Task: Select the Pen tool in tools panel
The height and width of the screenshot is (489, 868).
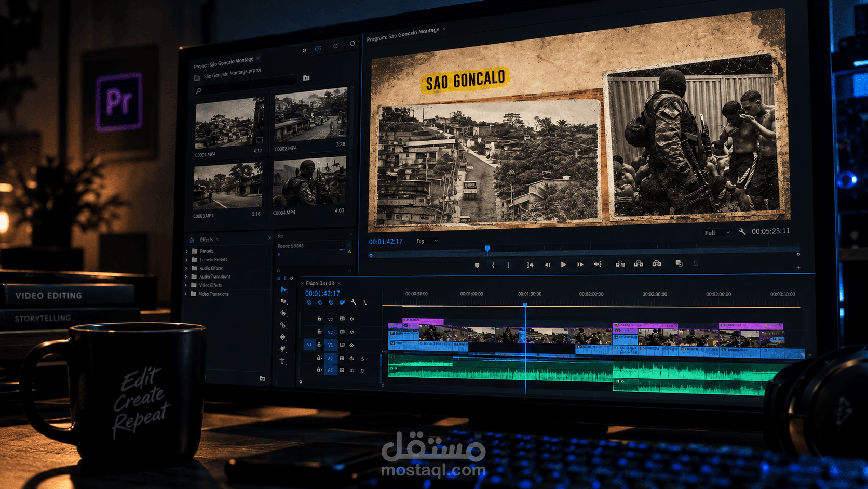Action: (x=283, y=349)
